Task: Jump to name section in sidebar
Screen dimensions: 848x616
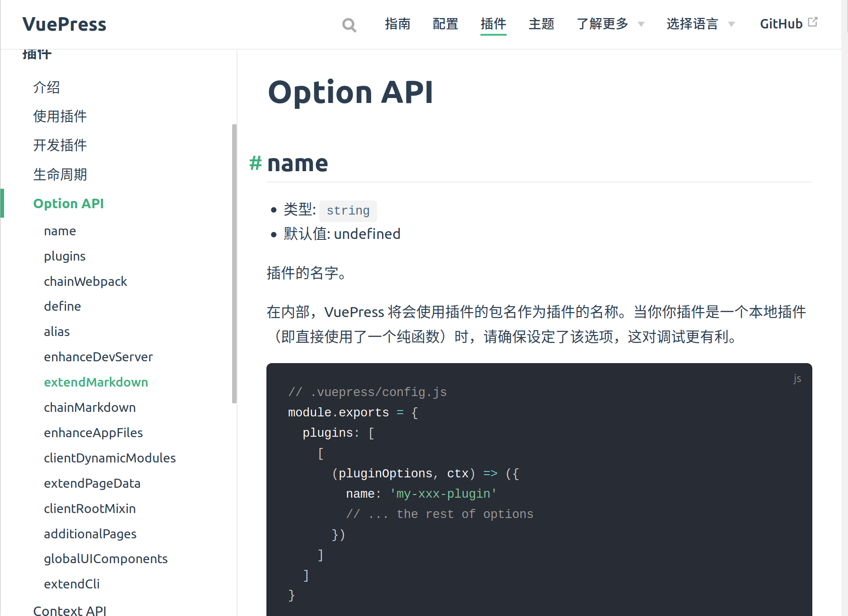Action: click(60, 231)
